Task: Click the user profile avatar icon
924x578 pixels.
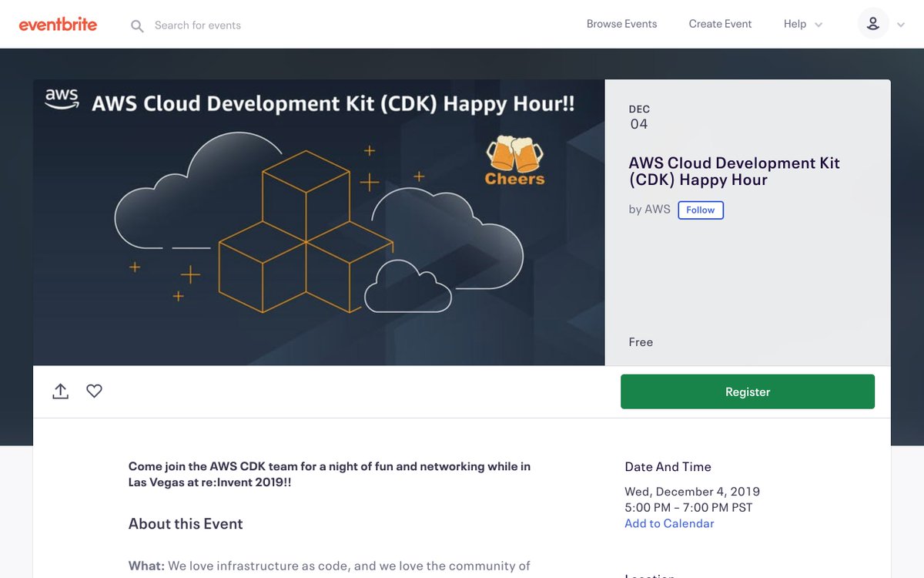Action: [x=873, y=24]
